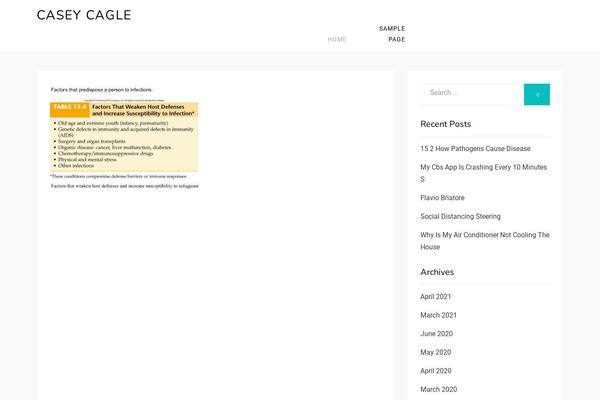Open the June 2020 archive

coord(437,334)
